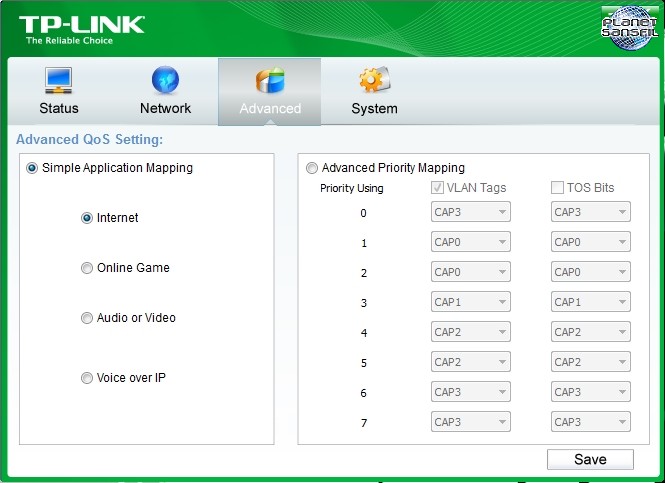Viewport: 665px width, 483px height.
Task: Choose the Internet radio option
Action: coord(87,218)
